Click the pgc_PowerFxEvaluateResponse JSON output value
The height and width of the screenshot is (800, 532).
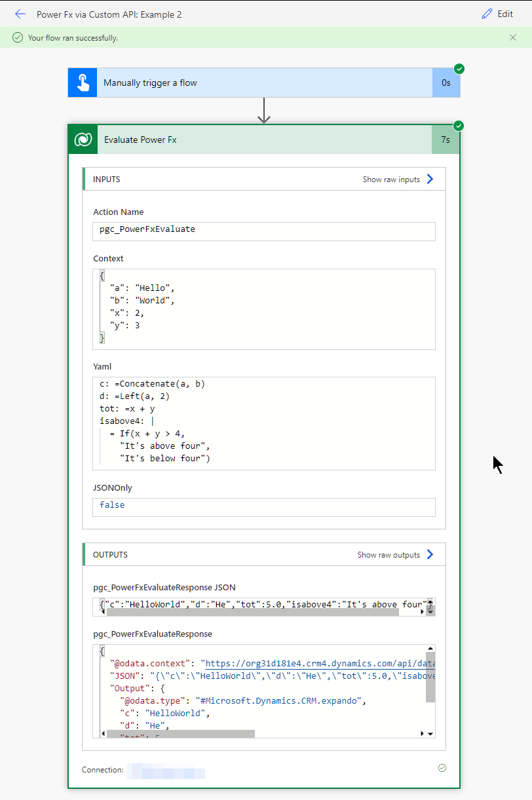tap(264, 604)
